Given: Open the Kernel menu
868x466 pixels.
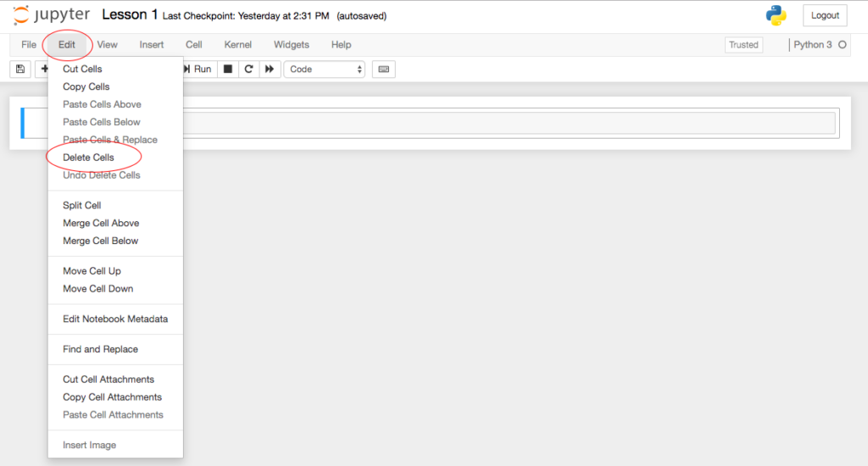Looking at the screenshot, I should coord(237,45).
